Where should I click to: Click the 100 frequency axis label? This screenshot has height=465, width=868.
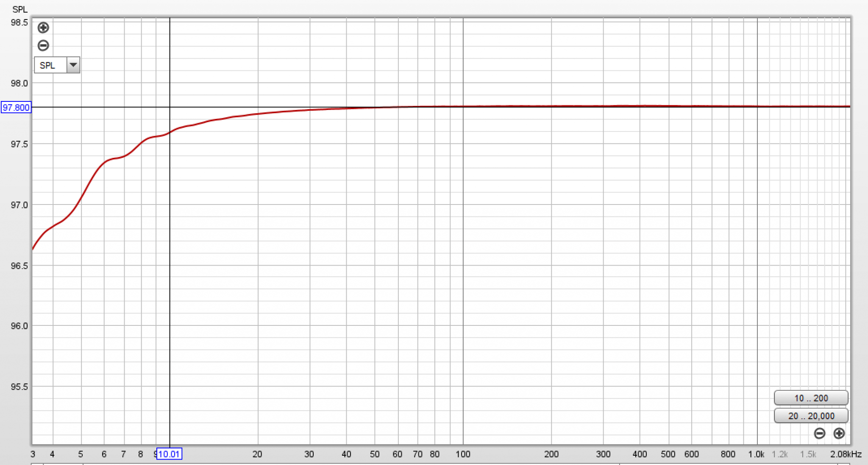click(463, 454)
